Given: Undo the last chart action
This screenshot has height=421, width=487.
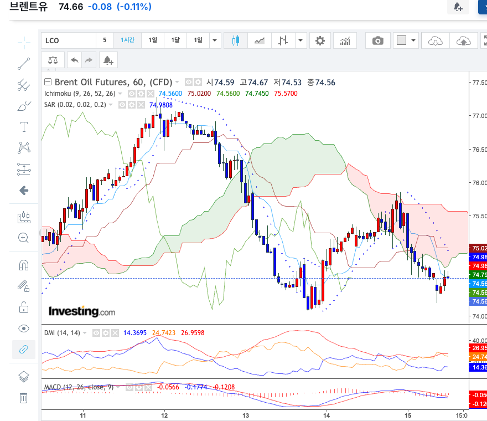Looking at the screenshot, I should click(x=74, y=60).
